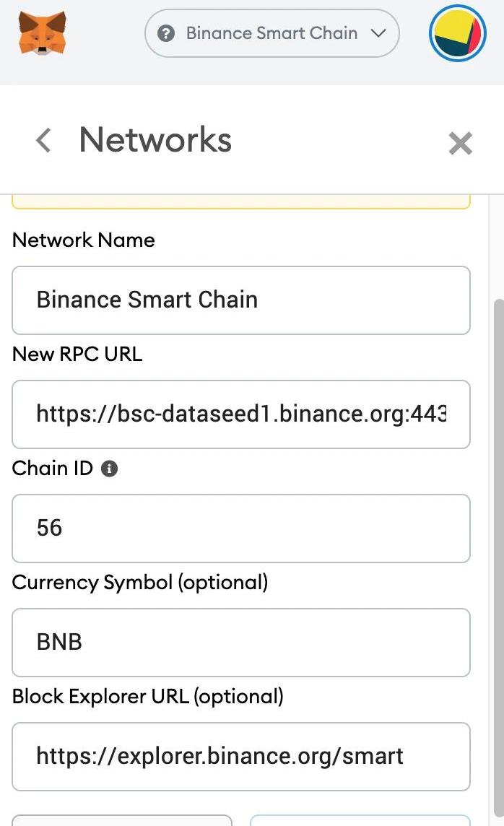Open the account avatar menu

(457, 33)
